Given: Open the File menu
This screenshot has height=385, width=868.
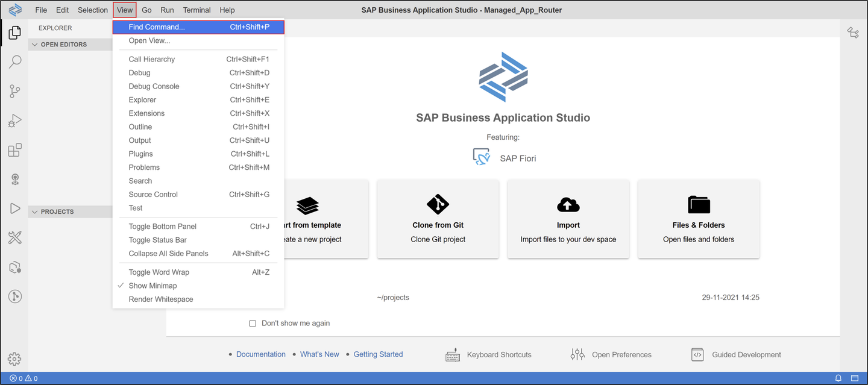Looking at the screenshot, I should coord(41,10).
